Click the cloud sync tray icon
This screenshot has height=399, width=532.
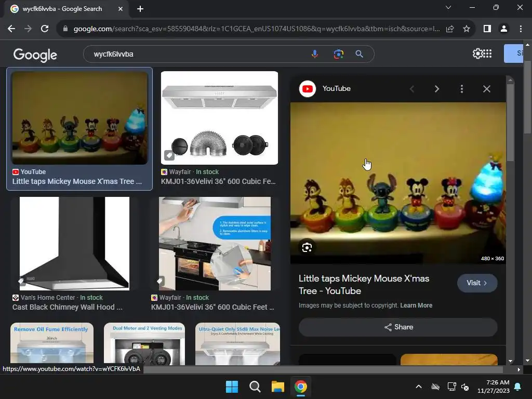pos(435,387)
